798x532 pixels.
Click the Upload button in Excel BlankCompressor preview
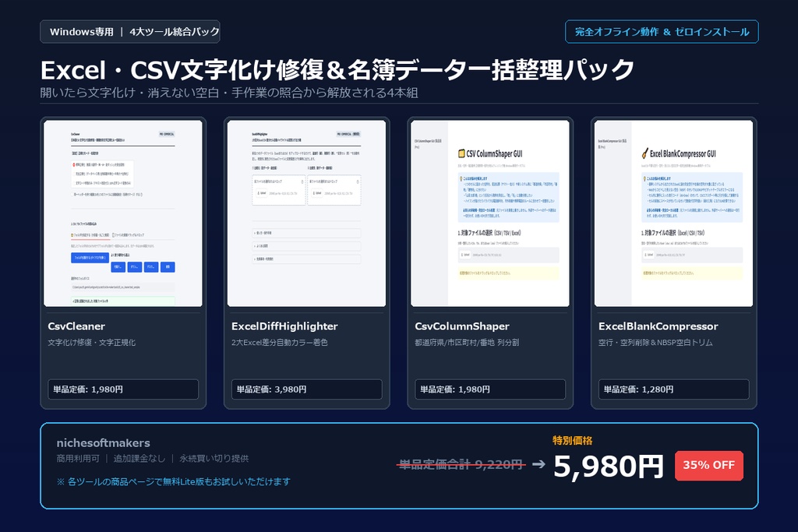648,255
